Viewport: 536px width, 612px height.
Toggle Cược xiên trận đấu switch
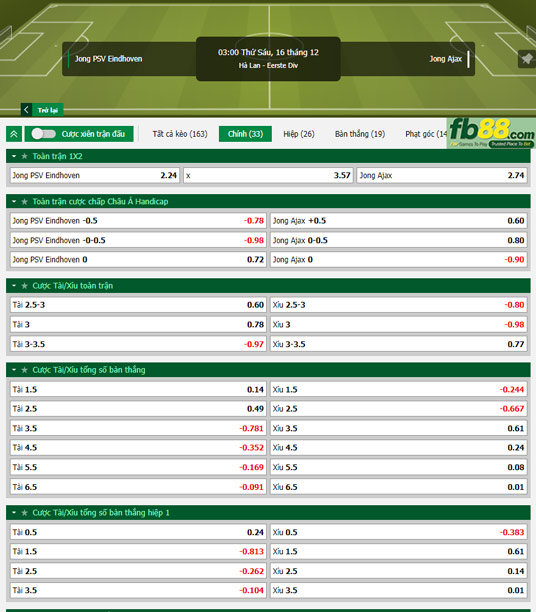click(x=44, y=134)
